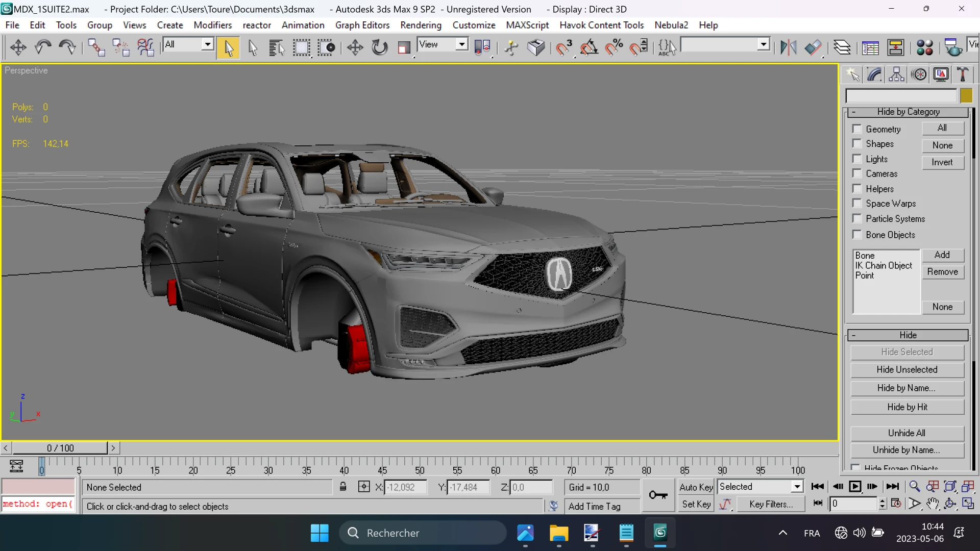Image resolution: width=980 pixels, height=551 pixels.
Task: Select the Redo arrow icon
Action: point(67,47)
